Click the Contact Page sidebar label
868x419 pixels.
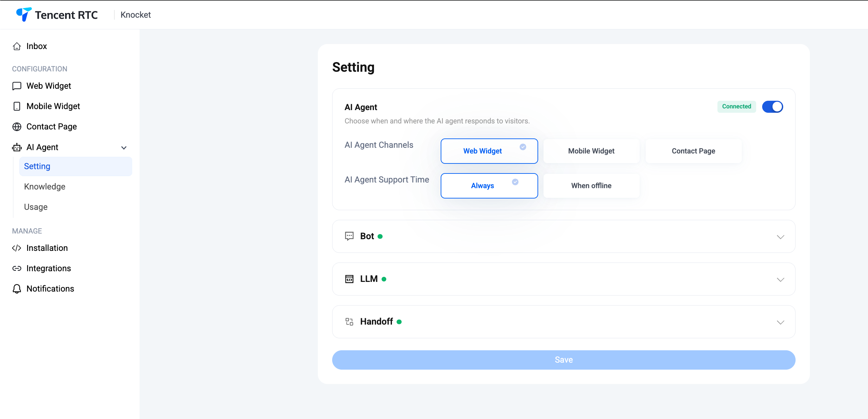coord(51,127)
